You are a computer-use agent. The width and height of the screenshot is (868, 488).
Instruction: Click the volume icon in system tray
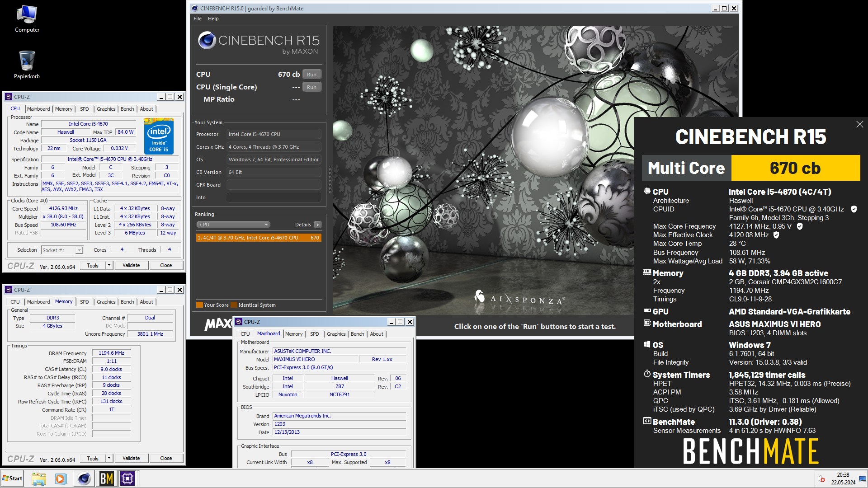pos(821,479)
